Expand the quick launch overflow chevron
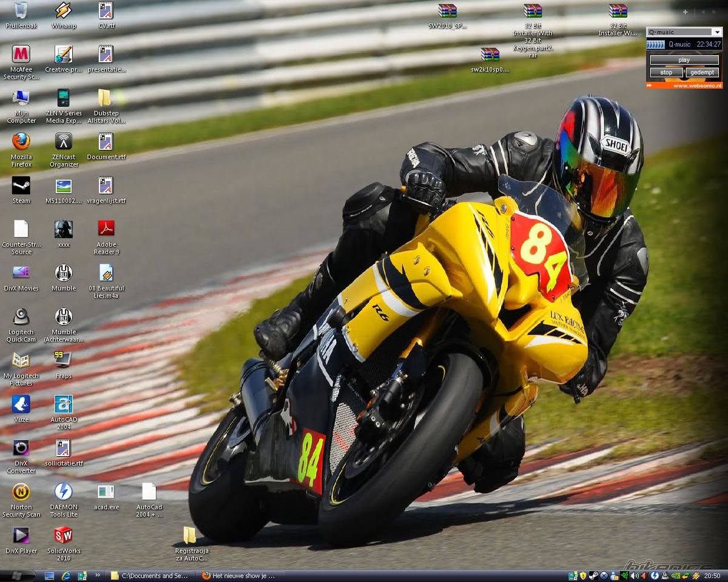This screenshot has height=582, width=728. (x=98, y=575)
